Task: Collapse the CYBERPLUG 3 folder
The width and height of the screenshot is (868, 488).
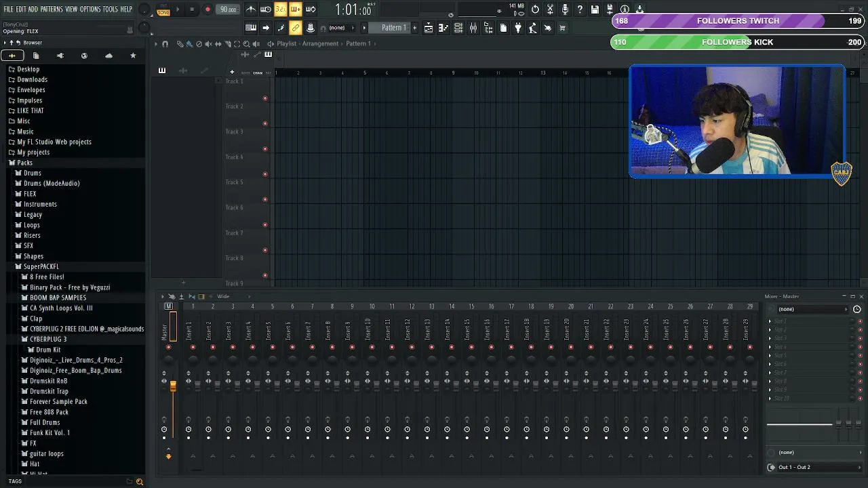Action: (x=48, y=339)
